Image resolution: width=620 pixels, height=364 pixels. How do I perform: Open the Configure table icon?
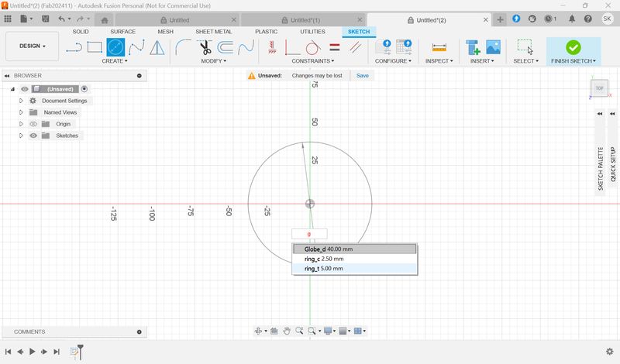[404, 47]
